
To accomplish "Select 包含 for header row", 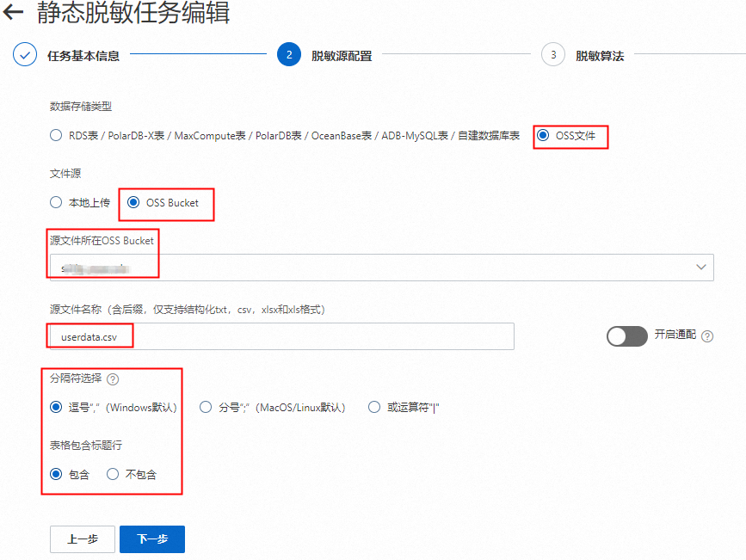I will 56,474.
